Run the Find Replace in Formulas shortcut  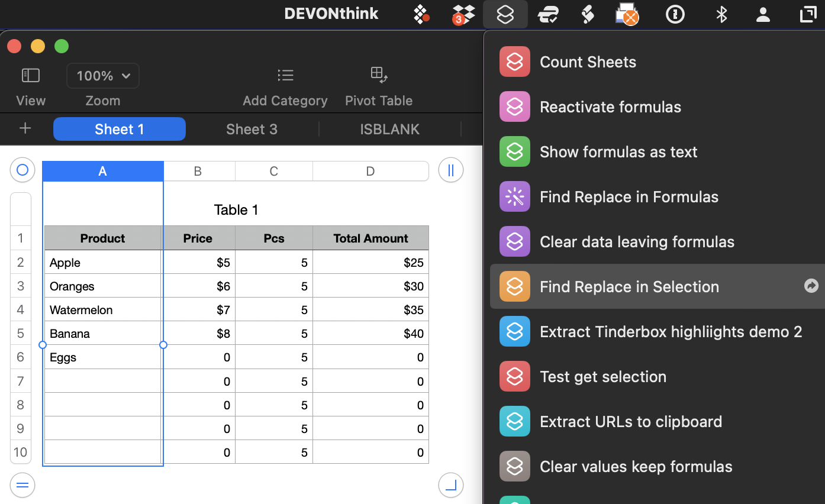(657, 197)
